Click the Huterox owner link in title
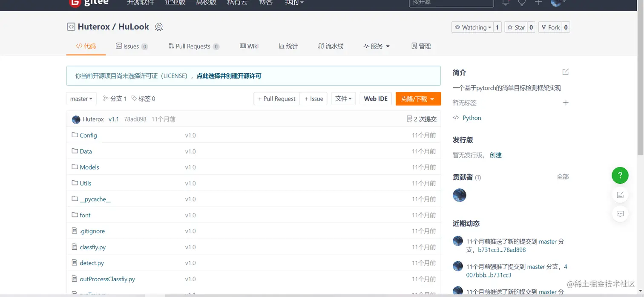This screenshot has width=644, height=297. (94, 27)
